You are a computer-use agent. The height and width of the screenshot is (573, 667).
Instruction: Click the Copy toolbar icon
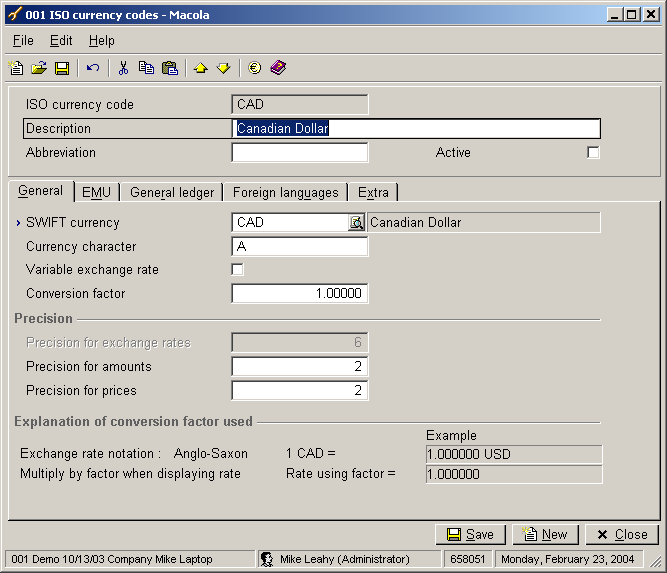146,68
